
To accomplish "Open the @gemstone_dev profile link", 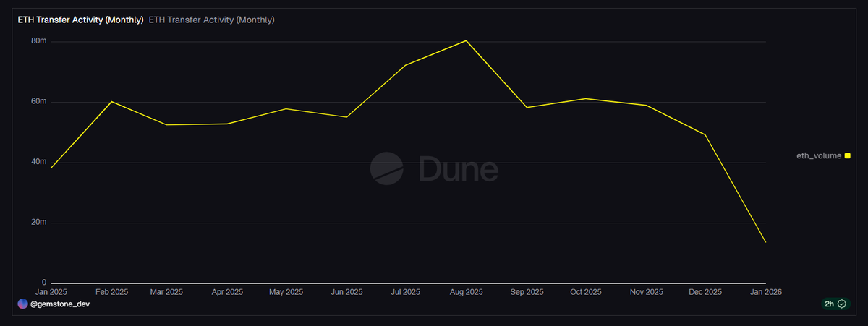I will click(x=60, y=304).
